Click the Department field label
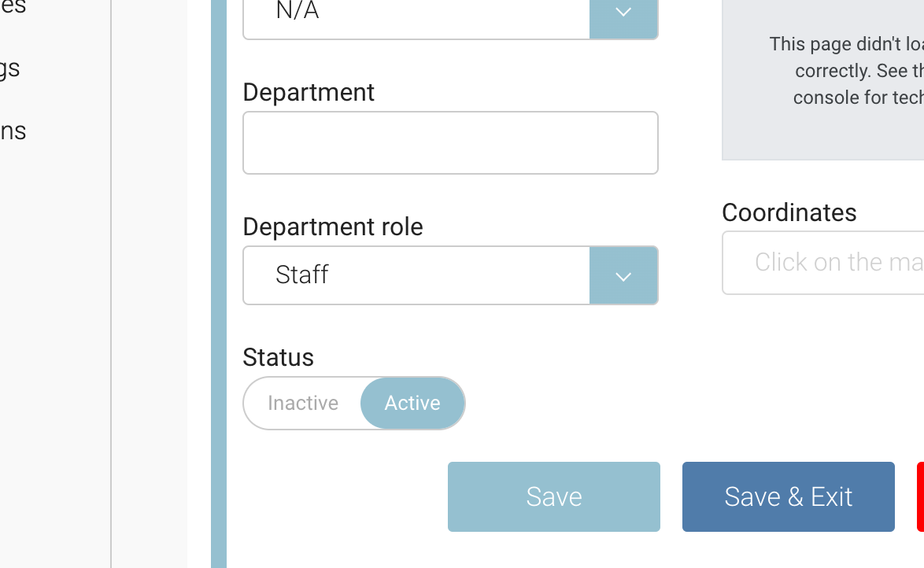 [x=309, y=92]
